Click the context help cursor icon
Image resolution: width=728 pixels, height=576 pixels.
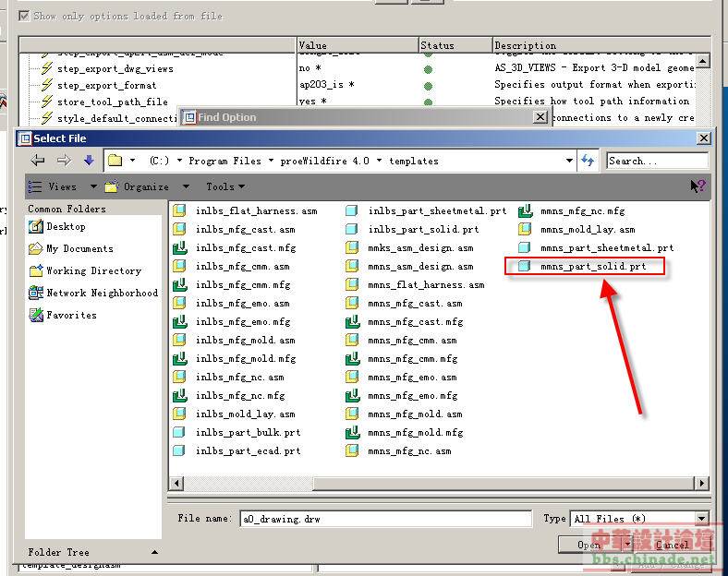pos(698,186)
